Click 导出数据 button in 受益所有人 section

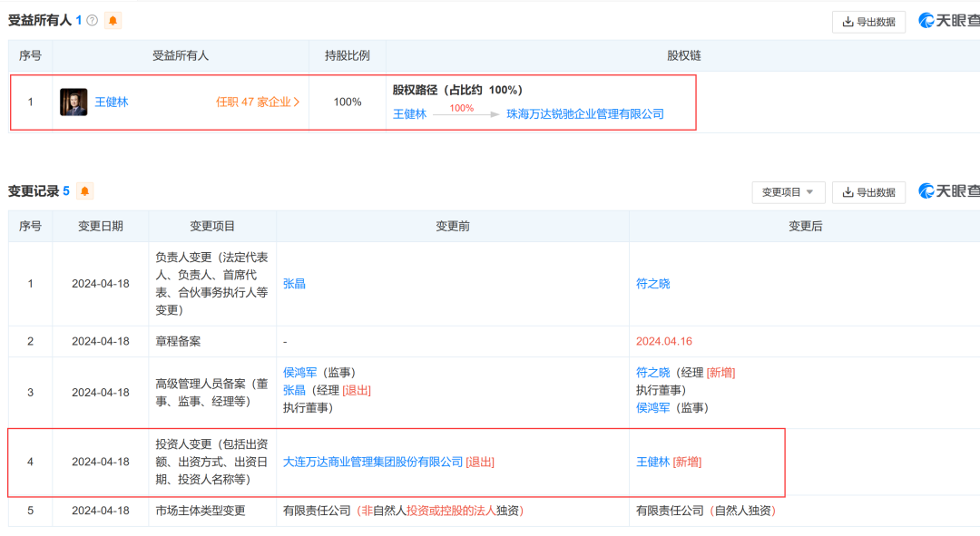[x=868, y=22]
